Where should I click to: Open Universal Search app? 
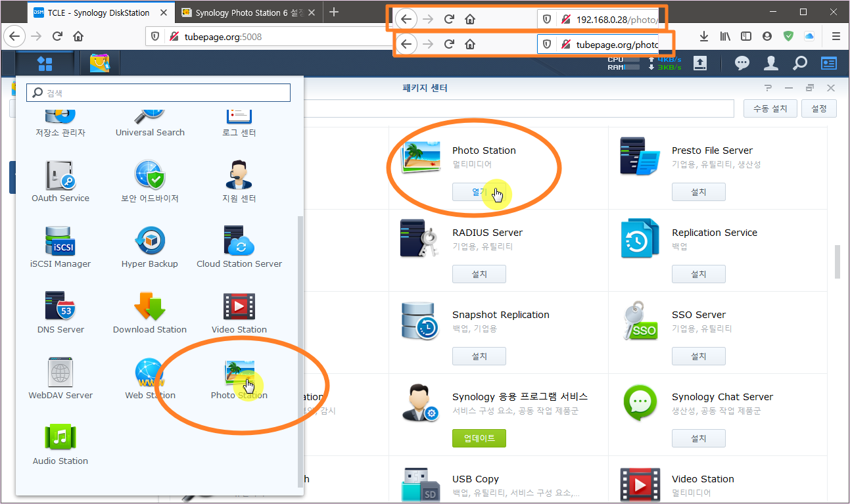(150, 122)
